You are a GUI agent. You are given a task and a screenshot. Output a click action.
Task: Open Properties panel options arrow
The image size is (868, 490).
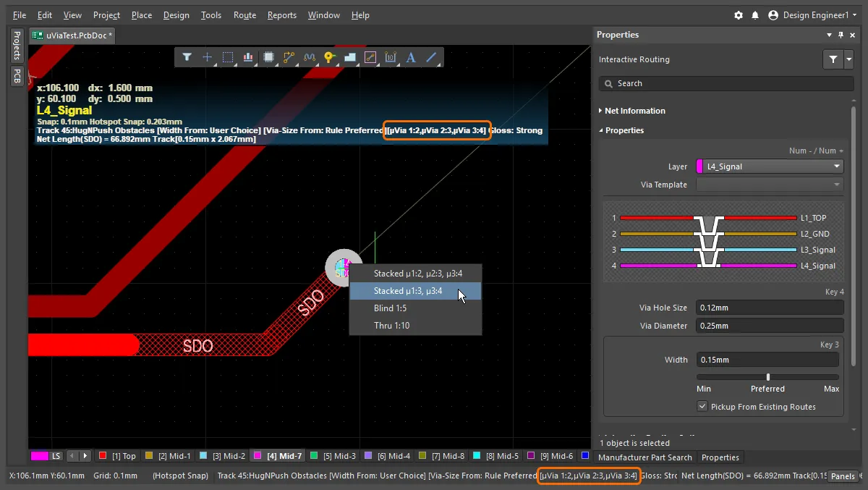tap(829, 35)
